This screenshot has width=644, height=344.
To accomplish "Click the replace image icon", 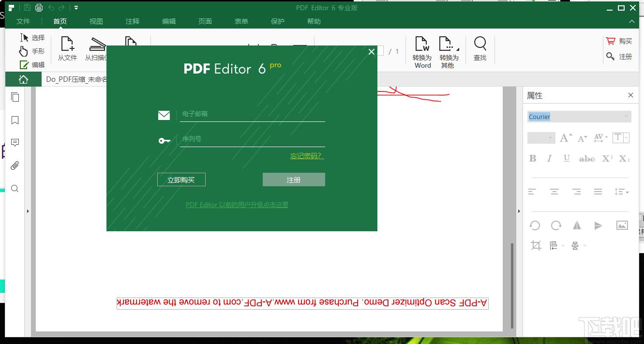I will point(622,225).
